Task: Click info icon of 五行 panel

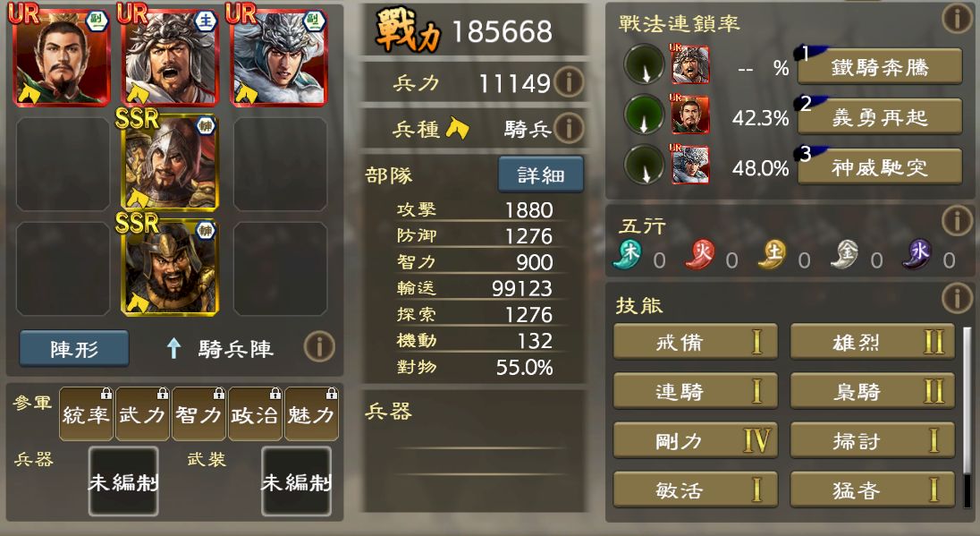Action: click(957, 221)
